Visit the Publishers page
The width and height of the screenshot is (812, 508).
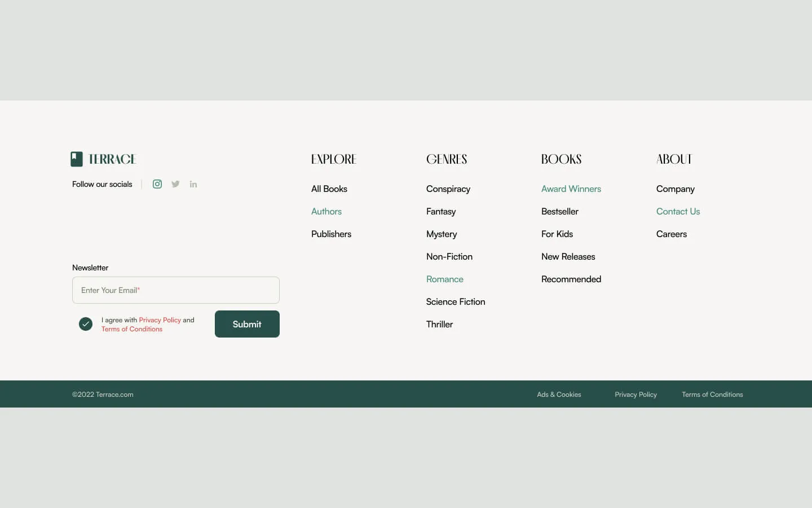click(331, 234)
